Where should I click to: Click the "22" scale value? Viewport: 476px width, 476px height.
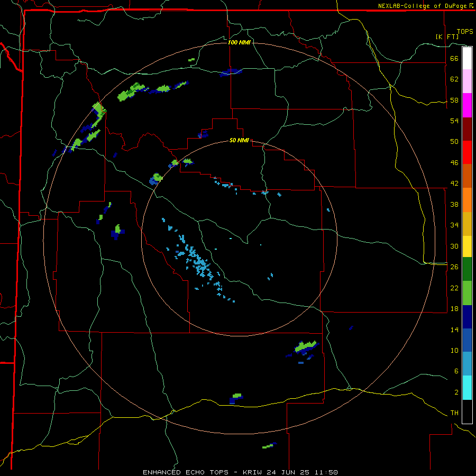point(454,288)
